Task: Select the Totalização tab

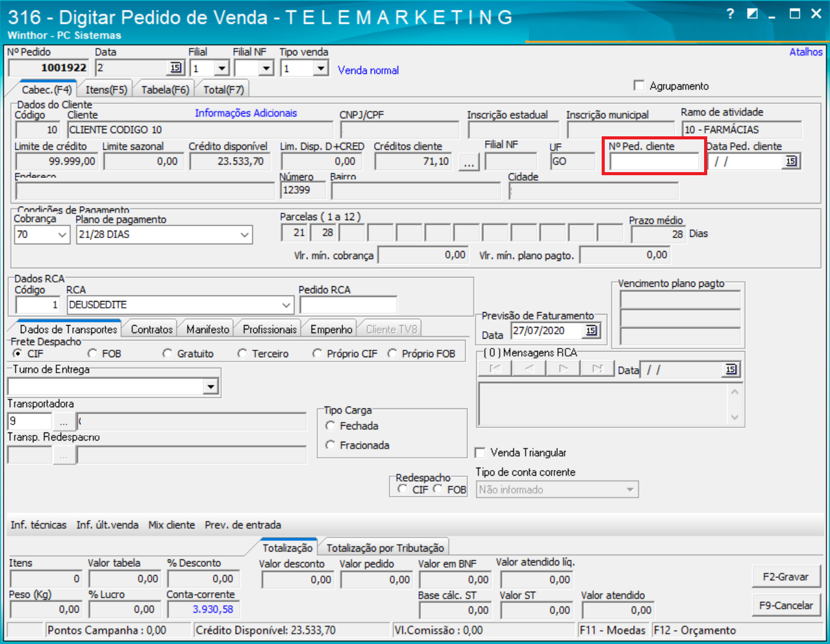Action: 288,548
